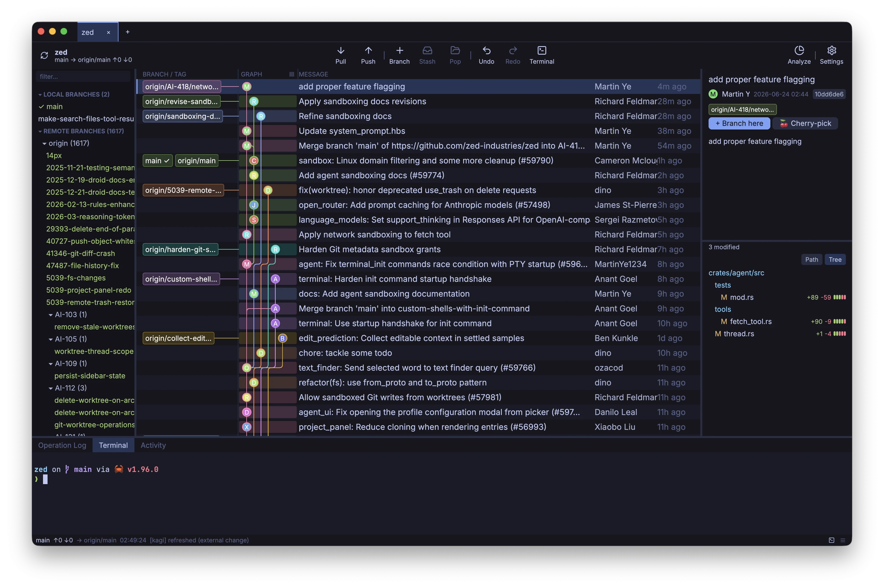This screenshot has width=884, height=588.
Task: Collapse the origin (1617) remote tree
Action: 44,144
